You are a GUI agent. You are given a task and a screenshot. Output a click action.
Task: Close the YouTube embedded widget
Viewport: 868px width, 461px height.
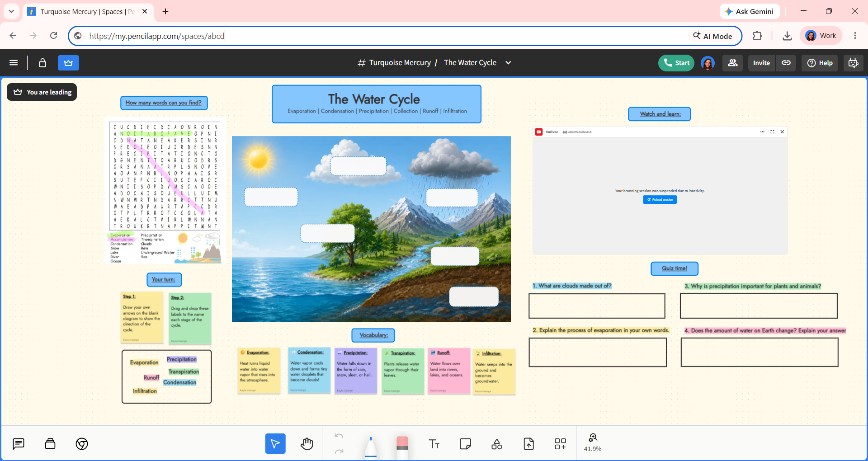click(782, 132)
